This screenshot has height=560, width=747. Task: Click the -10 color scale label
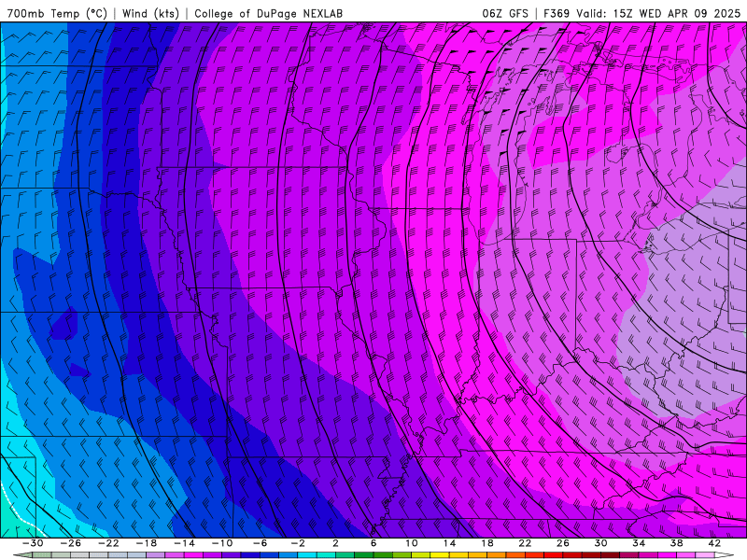tap(222, 543)
